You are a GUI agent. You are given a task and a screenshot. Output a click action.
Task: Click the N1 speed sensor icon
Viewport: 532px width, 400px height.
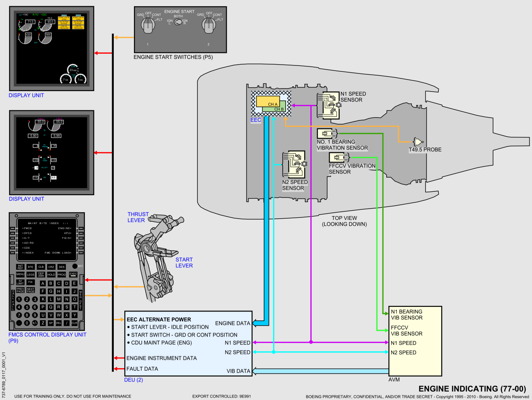(328, 105)
